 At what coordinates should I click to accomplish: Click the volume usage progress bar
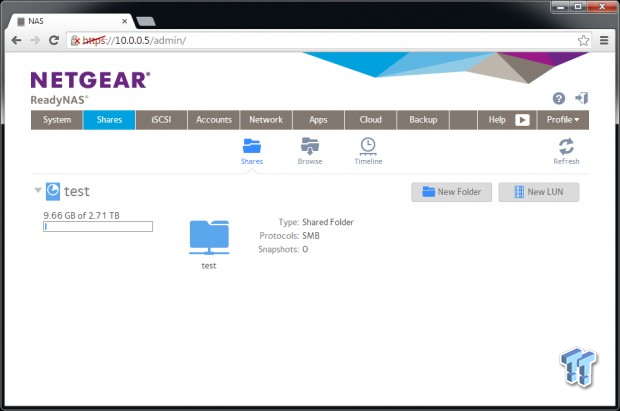coord(98,226)
